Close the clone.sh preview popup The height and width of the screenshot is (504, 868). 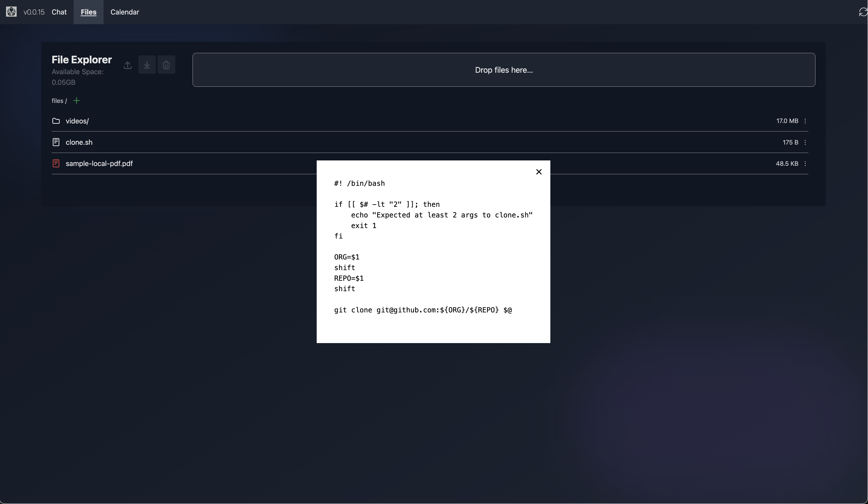[539, 172]
